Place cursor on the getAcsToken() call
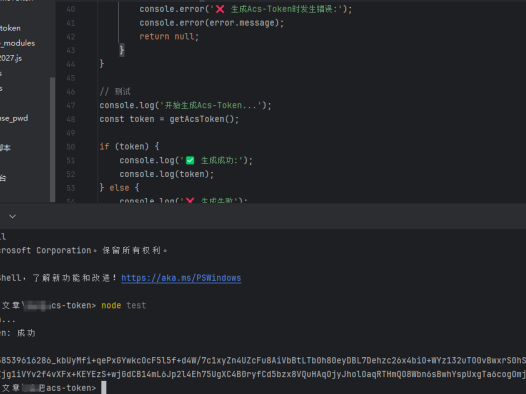Image resolution: width=526 pixels, height=394 pixels. coord(204,119)
